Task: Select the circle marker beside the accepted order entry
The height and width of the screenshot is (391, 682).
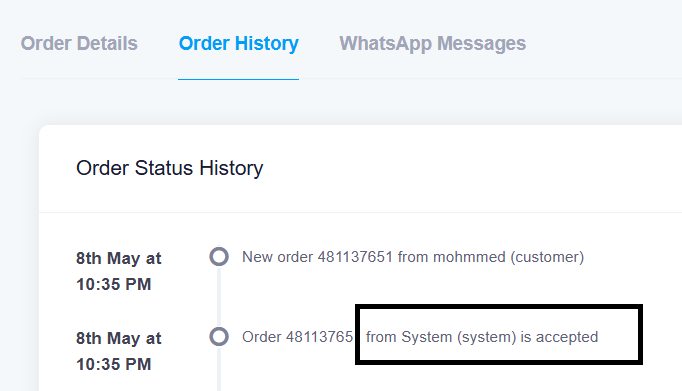Action: 219,337
